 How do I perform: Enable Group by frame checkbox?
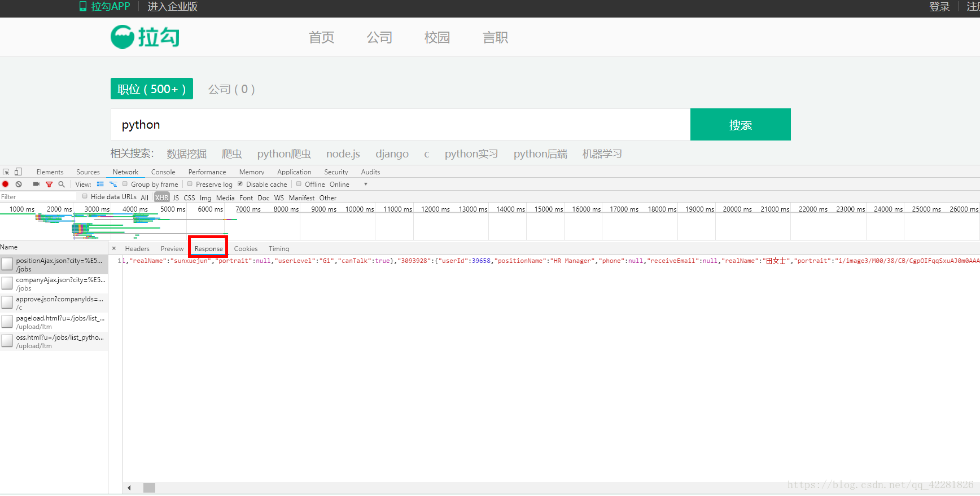tap(125, 184)
